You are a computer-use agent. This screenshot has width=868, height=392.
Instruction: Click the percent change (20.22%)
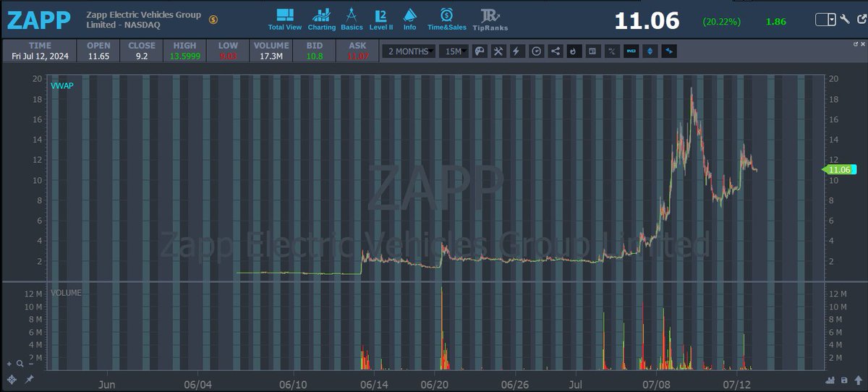pos(722,22)
